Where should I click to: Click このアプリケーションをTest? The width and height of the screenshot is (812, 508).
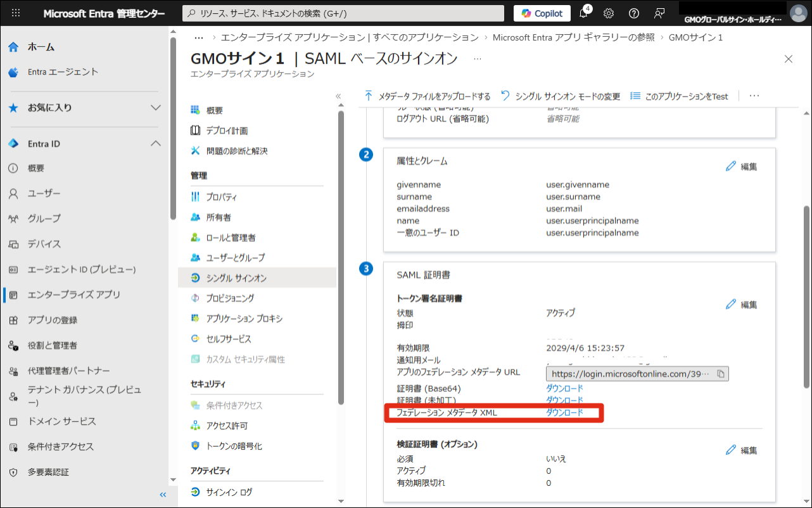(680, 96)
